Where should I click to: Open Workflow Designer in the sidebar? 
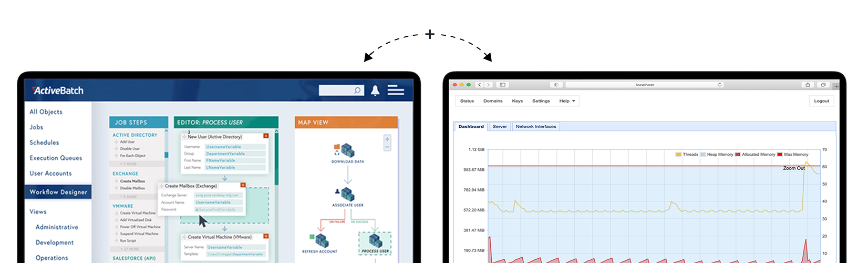pos(58,192)
